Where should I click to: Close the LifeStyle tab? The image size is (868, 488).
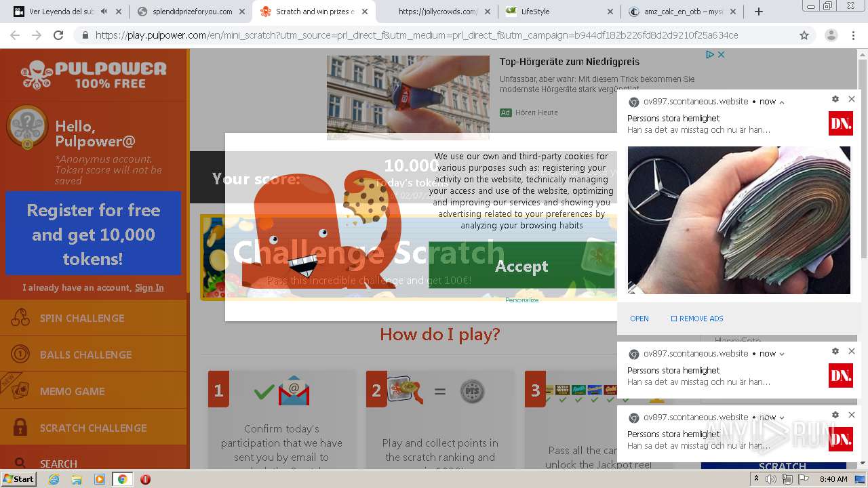pyautogui.click(x=610, y=12)
